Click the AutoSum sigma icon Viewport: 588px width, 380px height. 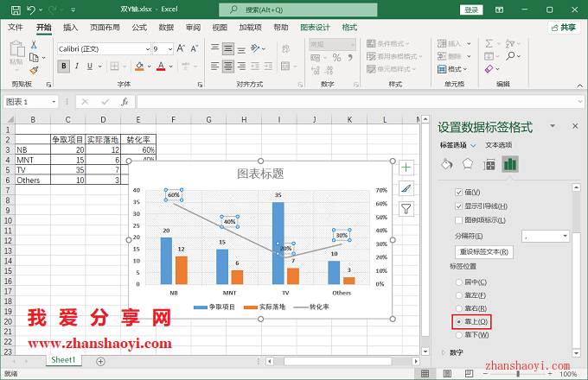[489, 43]
